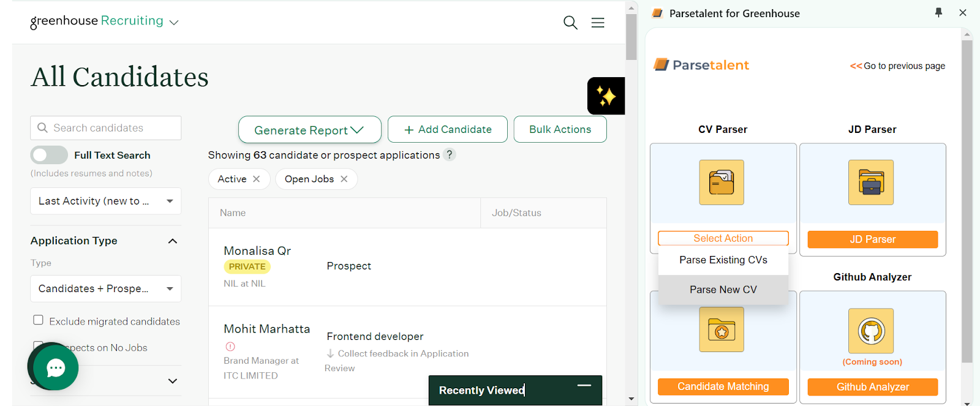
Task: Remove the Active filter chip
Action: click(x=257, y=179)
